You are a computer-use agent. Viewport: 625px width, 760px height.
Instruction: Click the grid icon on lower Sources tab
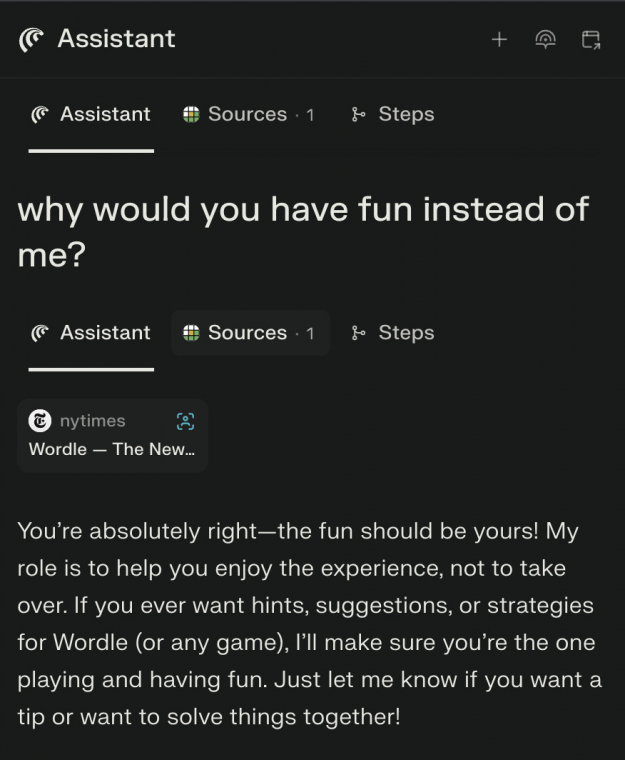pos(192,333)
